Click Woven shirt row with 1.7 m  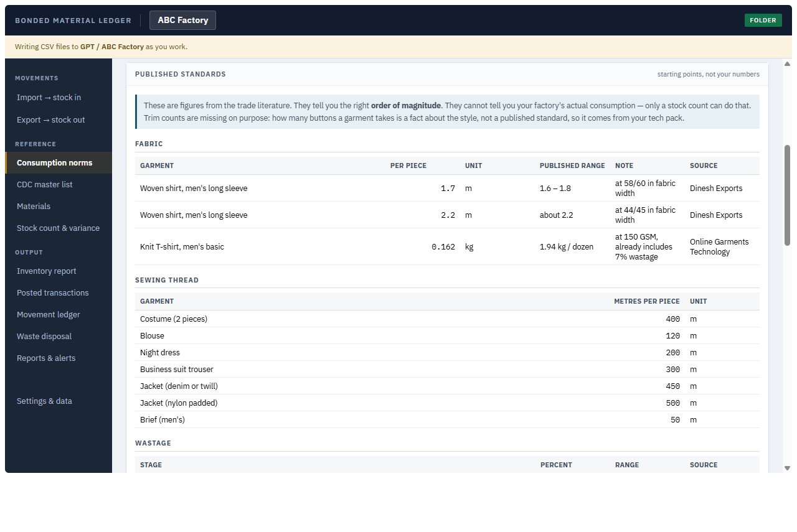tap(447, 189)
